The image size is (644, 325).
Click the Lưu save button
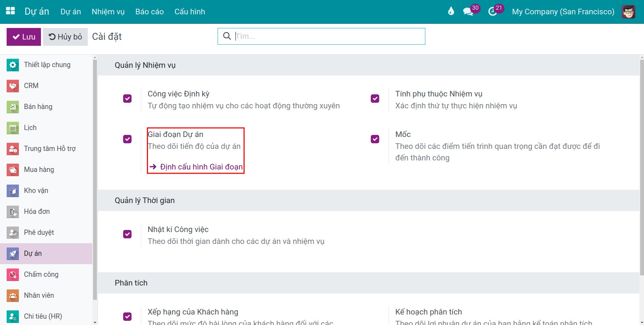[x=24, y=37]
